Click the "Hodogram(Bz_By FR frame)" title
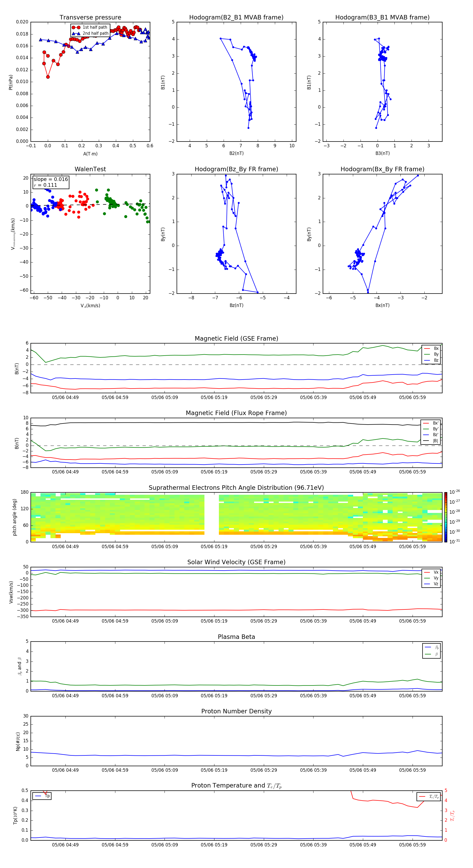 [236, 169]
